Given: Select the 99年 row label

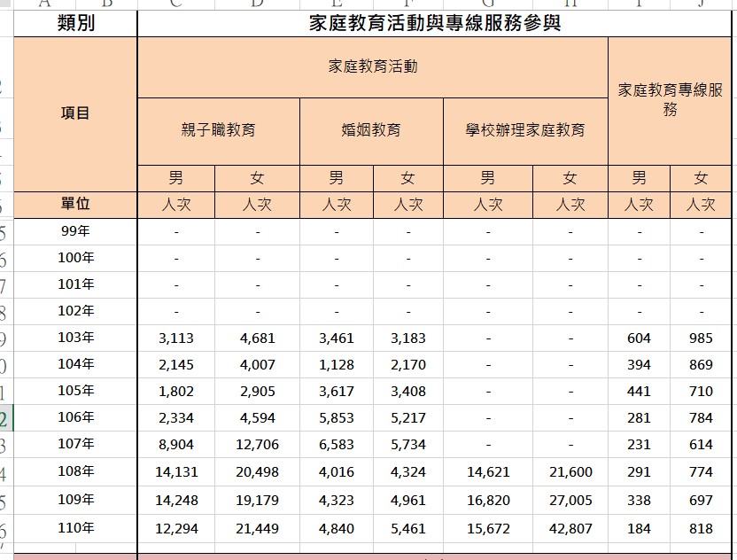Looking at the screenshot, I should 75,231.
